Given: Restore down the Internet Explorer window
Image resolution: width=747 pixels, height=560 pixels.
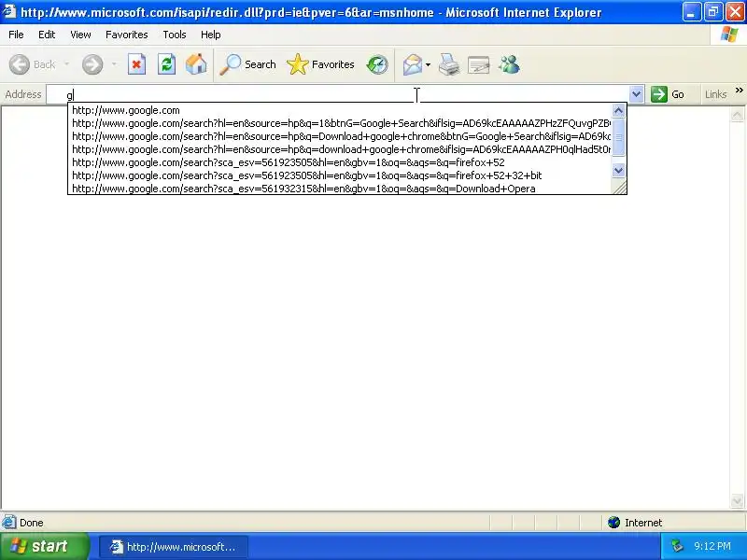Looking at the screenshot, I should 712,12.
